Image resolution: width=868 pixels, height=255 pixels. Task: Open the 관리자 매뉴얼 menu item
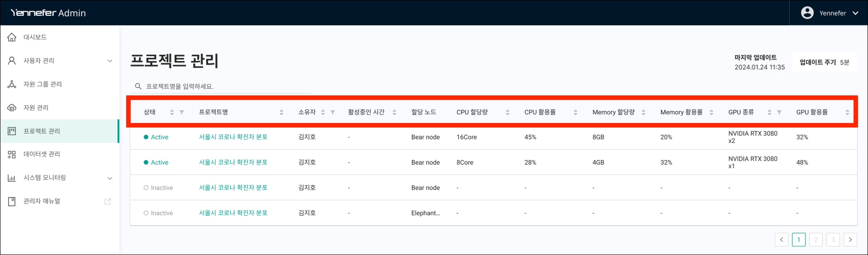(x=41, y=201)
